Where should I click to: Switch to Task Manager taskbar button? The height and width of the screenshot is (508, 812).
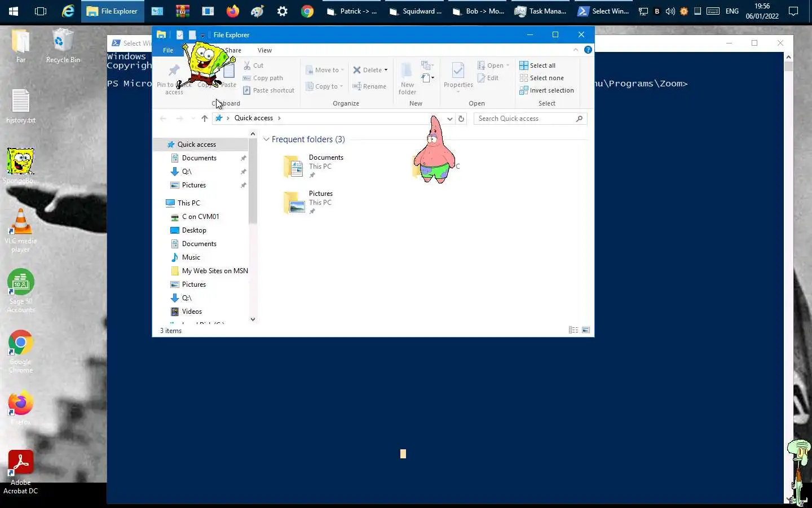point(540,11)
